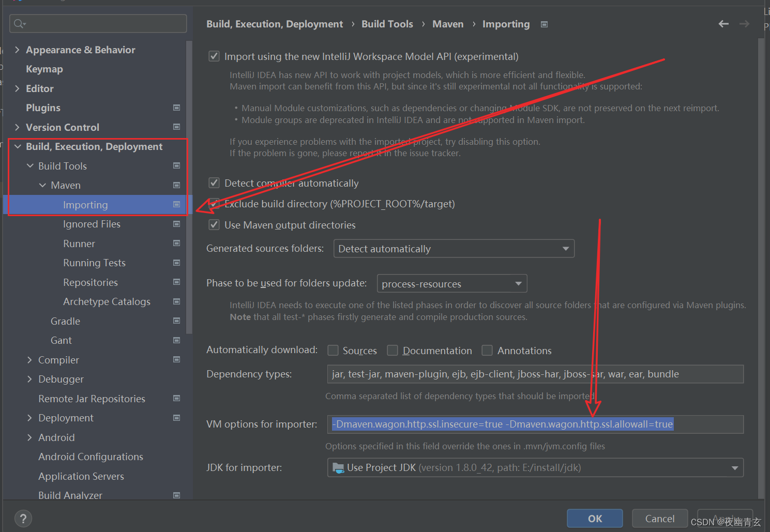Click the VM options for importer field
The width and height of the screenshot is (770, 532).
click(x=535, y=424)
